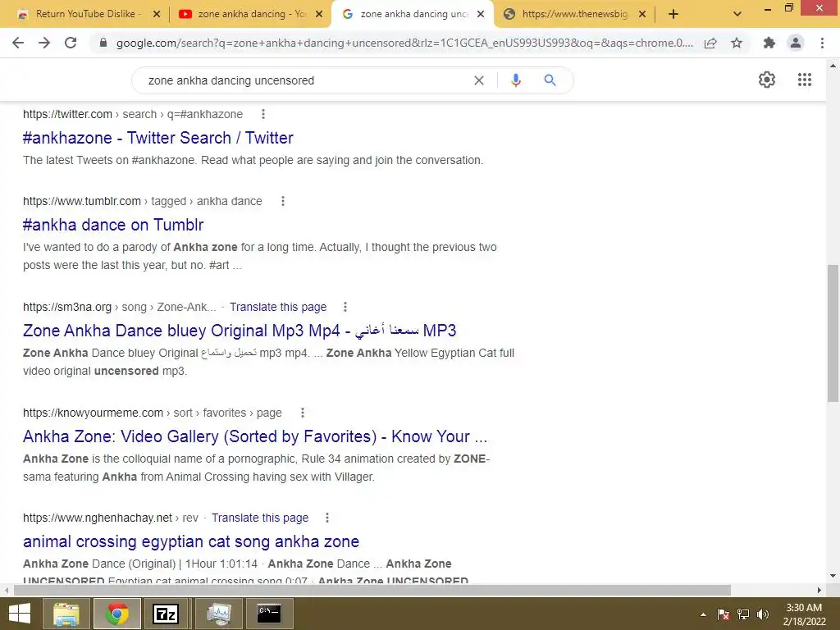View site information lock icon
Image resolution: width=840 pixels, height=630 pixels.
pos(103,43)
